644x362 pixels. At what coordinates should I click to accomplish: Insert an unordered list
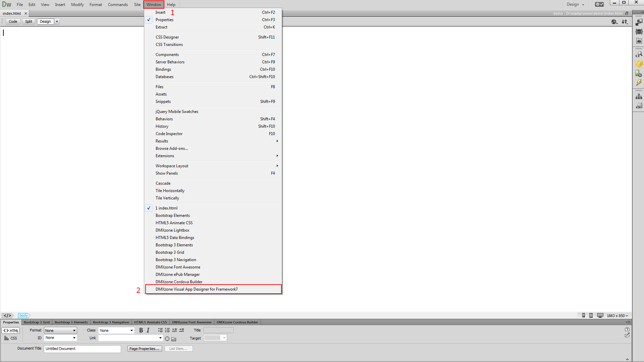click(160, 330)
